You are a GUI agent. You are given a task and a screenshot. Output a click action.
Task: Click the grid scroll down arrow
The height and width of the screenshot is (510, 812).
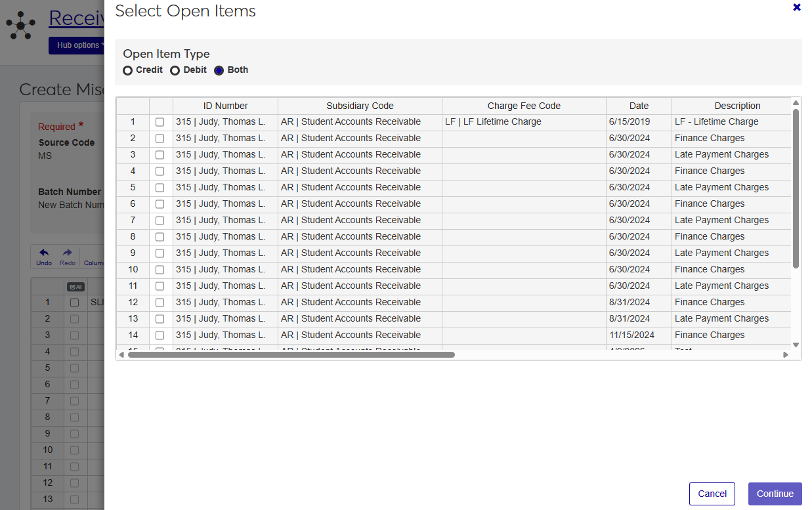coord(796,345)
